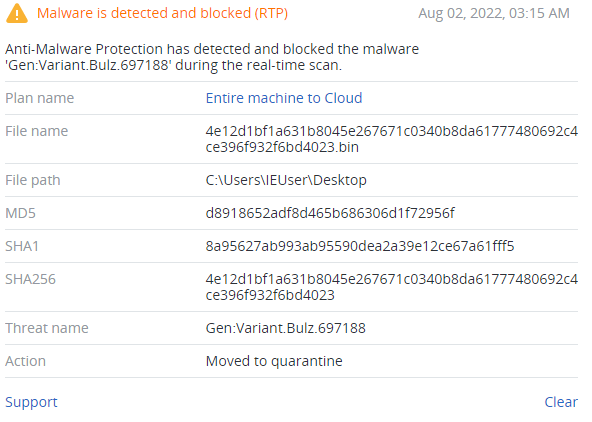Click the Action label
Image resolution: width=592 pixels, height=422 pixels.
tap(25, 361)
